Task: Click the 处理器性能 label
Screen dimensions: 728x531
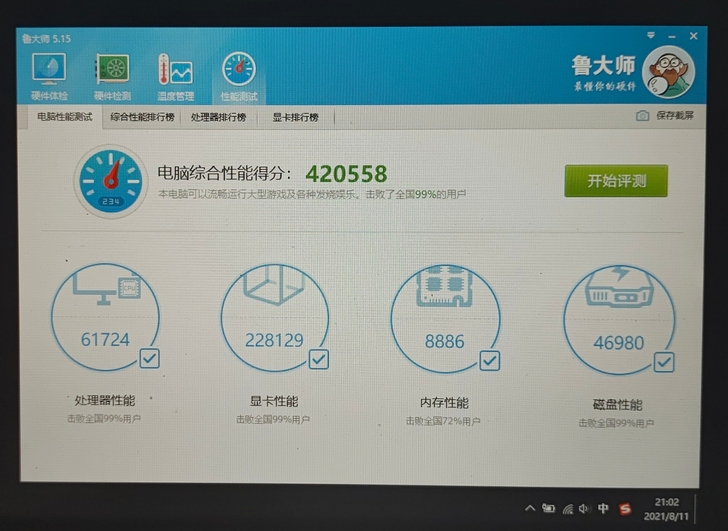Action: 105,400
